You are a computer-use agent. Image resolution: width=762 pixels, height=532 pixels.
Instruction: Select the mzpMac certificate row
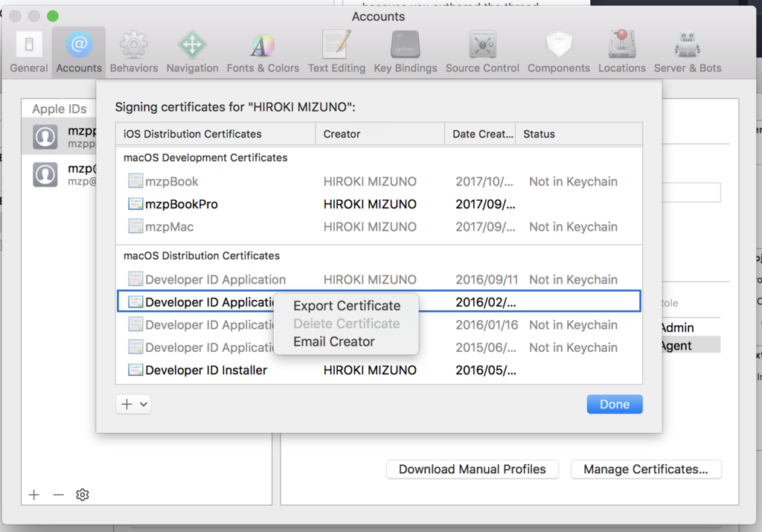pyautogui.click(x=379, y=227)
